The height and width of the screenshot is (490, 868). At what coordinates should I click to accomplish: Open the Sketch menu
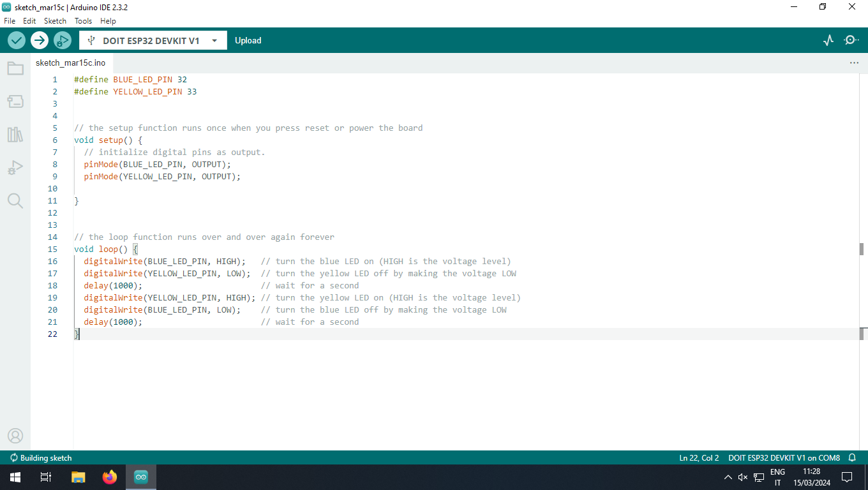pyautogui.click(x=55, y=21)
